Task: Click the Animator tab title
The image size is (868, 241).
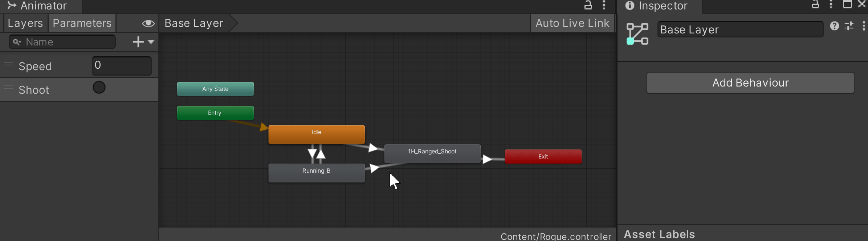Action: coord(44,5)
